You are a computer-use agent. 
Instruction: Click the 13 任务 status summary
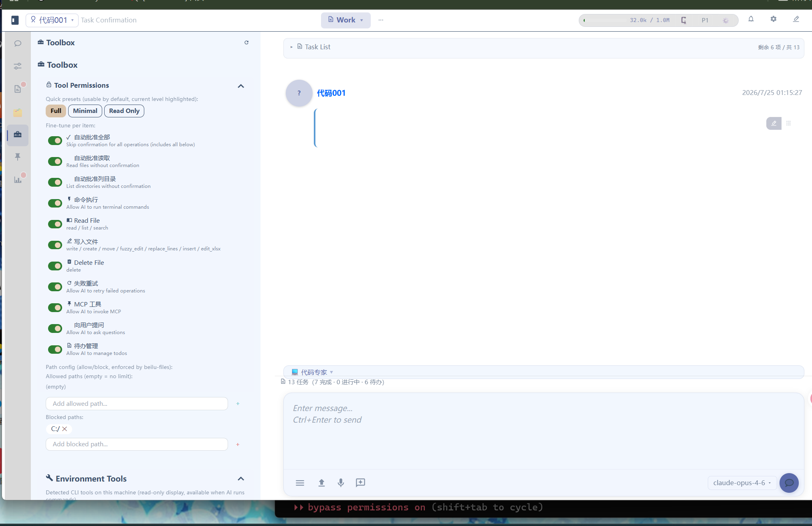click(333, 382)
